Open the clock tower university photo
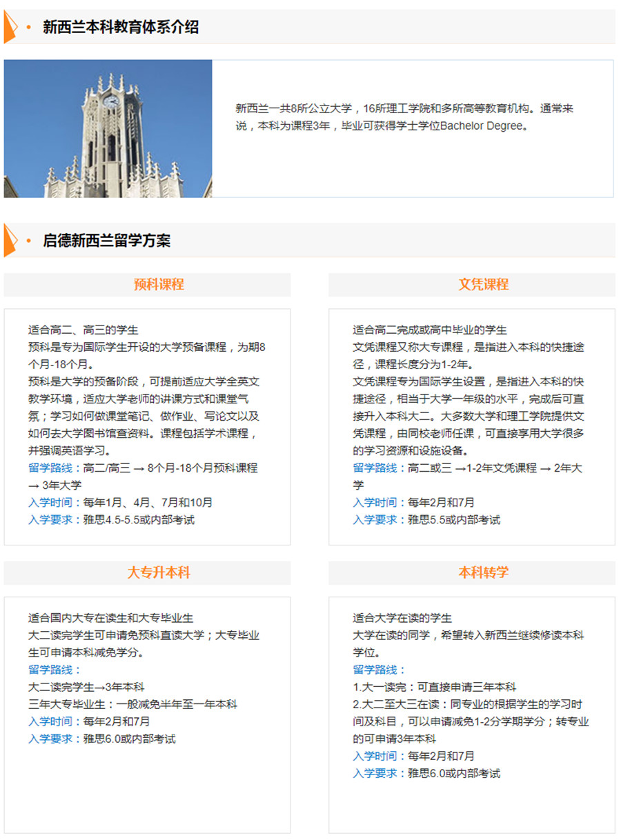The height and width of the screenshot is (840, 621). pyautogui.click(x=108, y=128)
